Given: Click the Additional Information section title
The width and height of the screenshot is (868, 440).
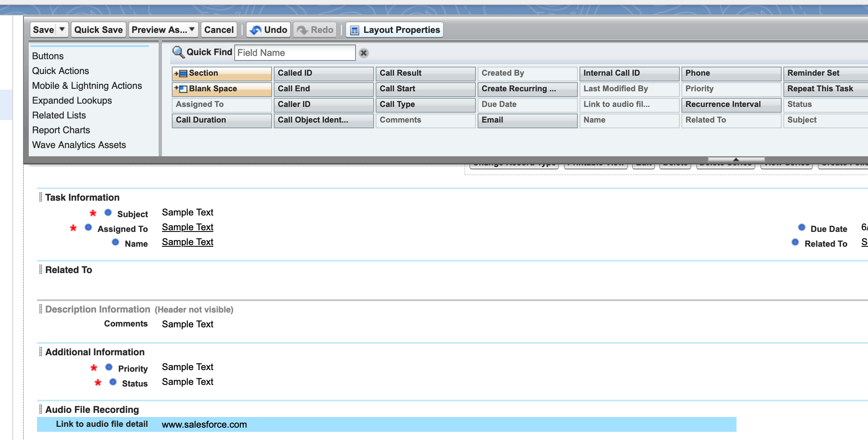Looking at the screenshot, I should [95, 352].
